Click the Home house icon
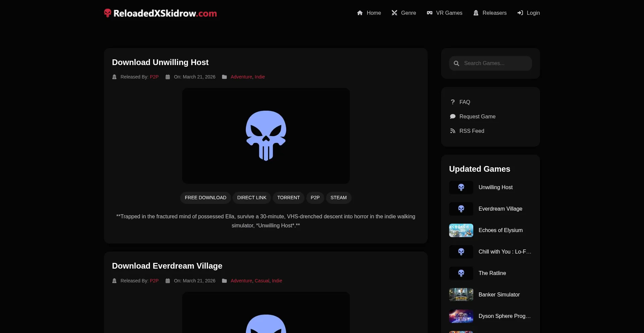644x333 pixels. point(360,13)
